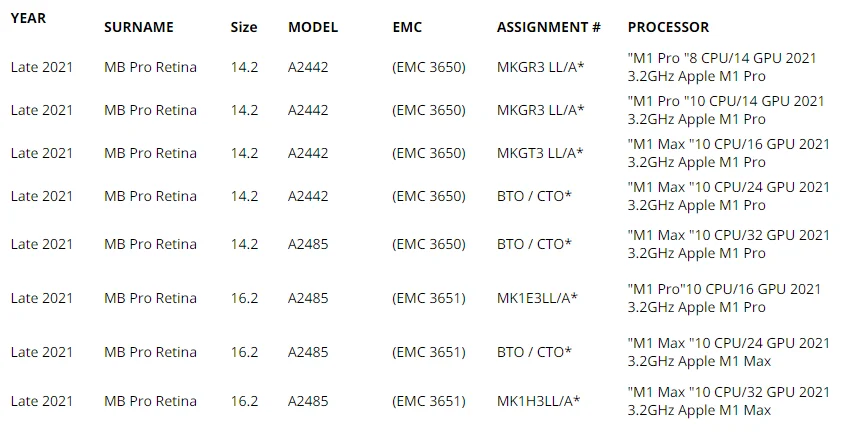This screenshot has height=432, width=855.
Task: Click the 8 CPU/14 GPU processor entry
Action: 722,67
